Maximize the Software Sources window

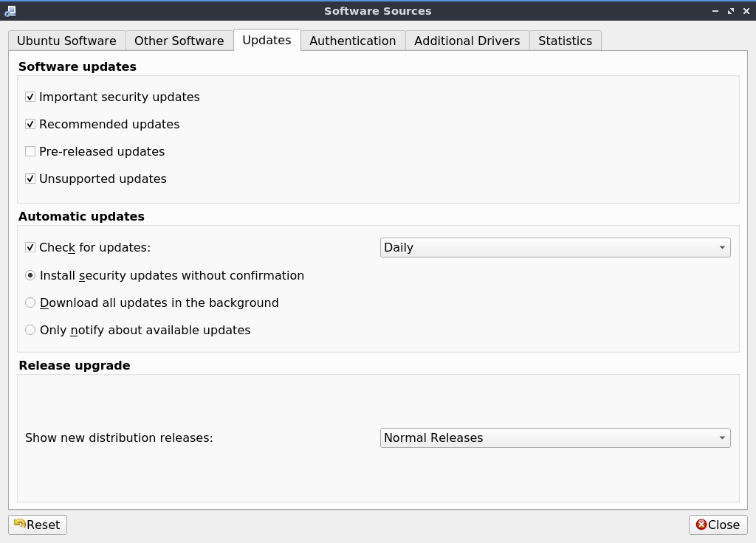click(731, 11)
